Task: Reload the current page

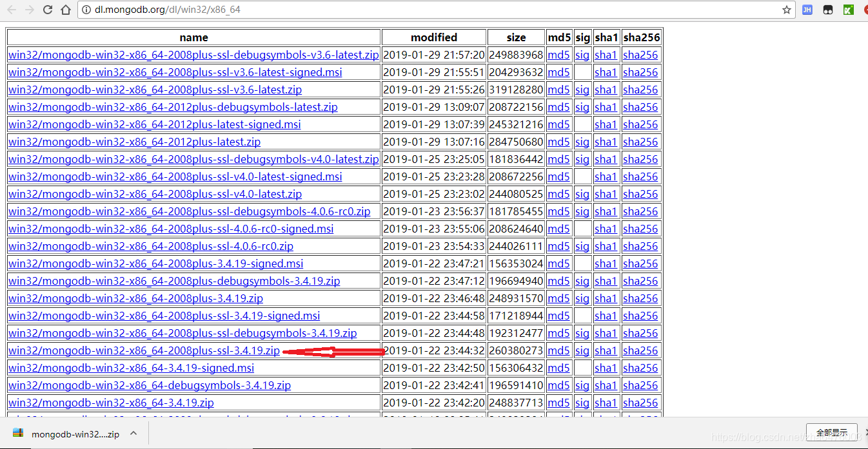Action: point(48,10)
